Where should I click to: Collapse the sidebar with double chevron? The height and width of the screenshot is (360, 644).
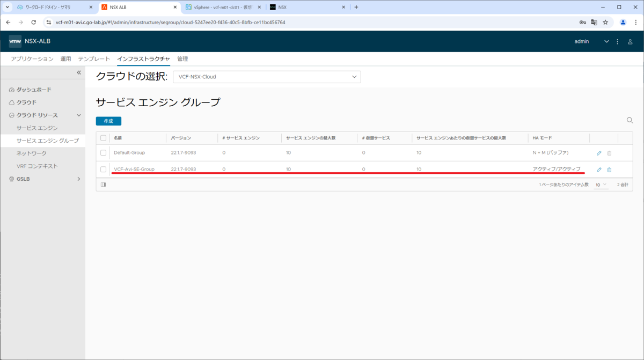[79, 72]
